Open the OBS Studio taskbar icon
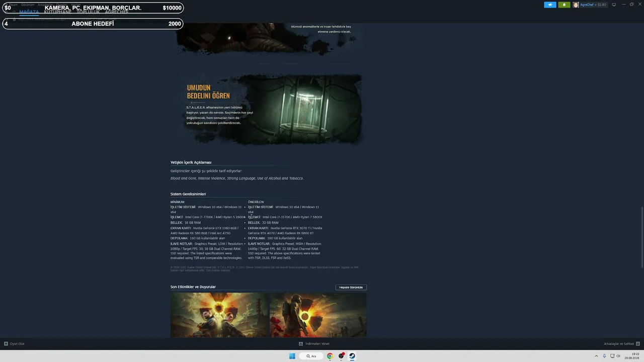644x362 pixels. pos(342,356)
